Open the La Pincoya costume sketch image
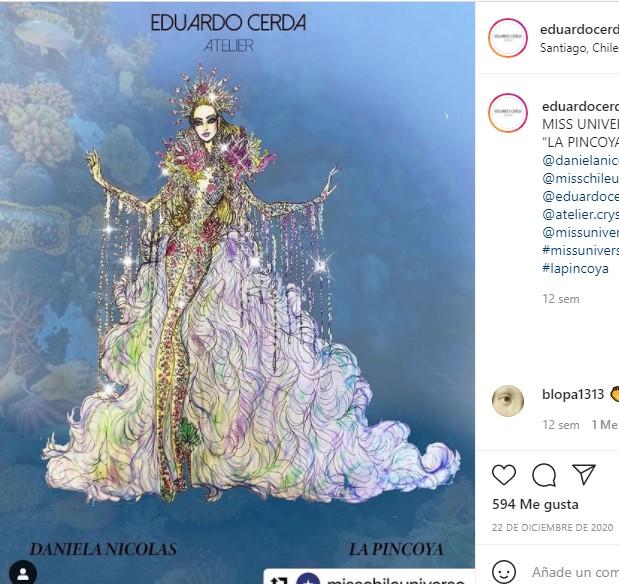 [237, 292]
